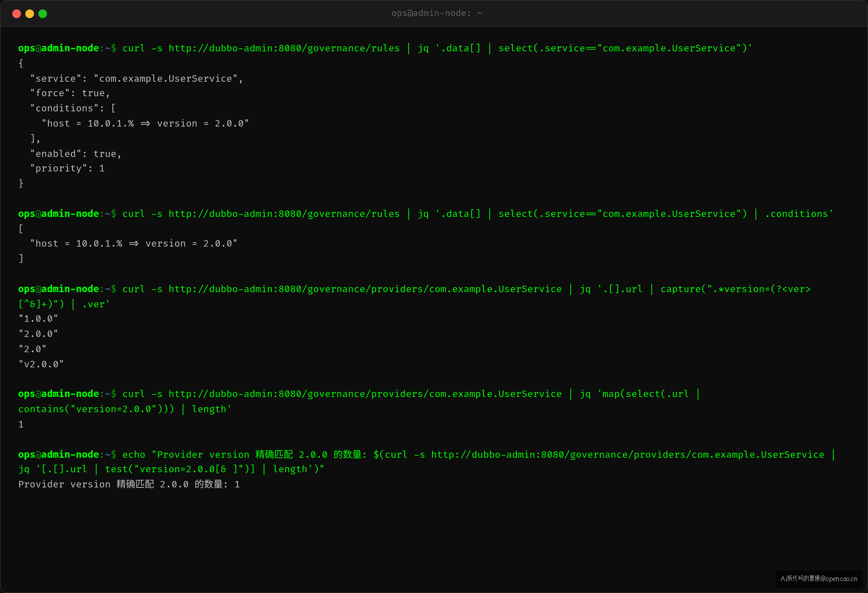
Task: Click the red close window button
Action: [x=16, y=14]
